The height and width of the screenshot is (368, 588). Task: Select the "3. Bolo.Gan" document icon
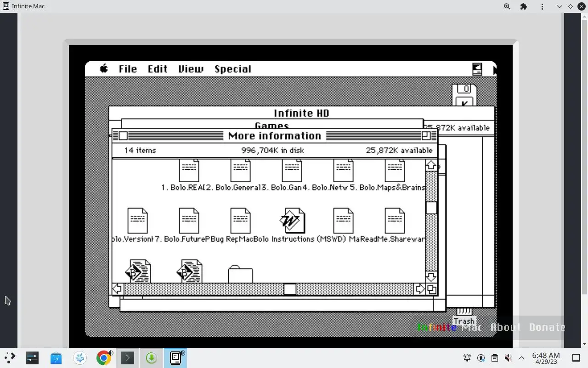[x=292, y=171]
